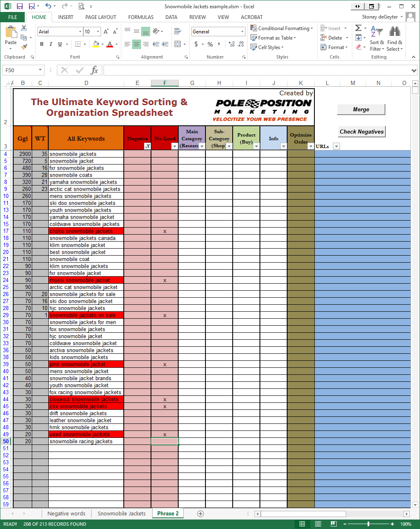Click the Save icon on Quick Access Toolbar

19,6
